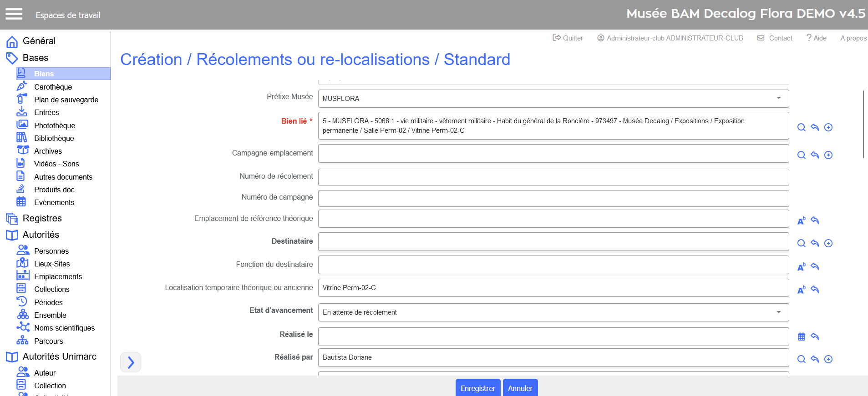Screen dimensions: 868x396
Task: Click the Enregistrer button
Action: click(477, 388)
